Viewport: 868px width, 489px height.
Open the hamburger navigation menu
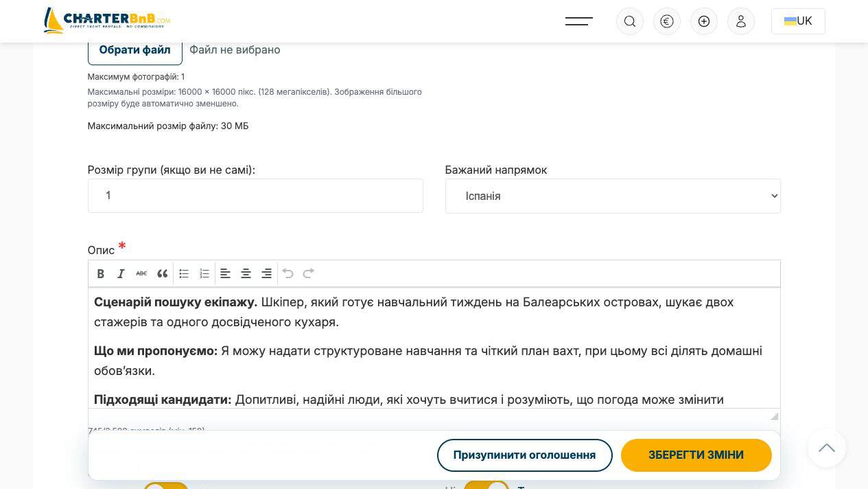coord(578,21)
